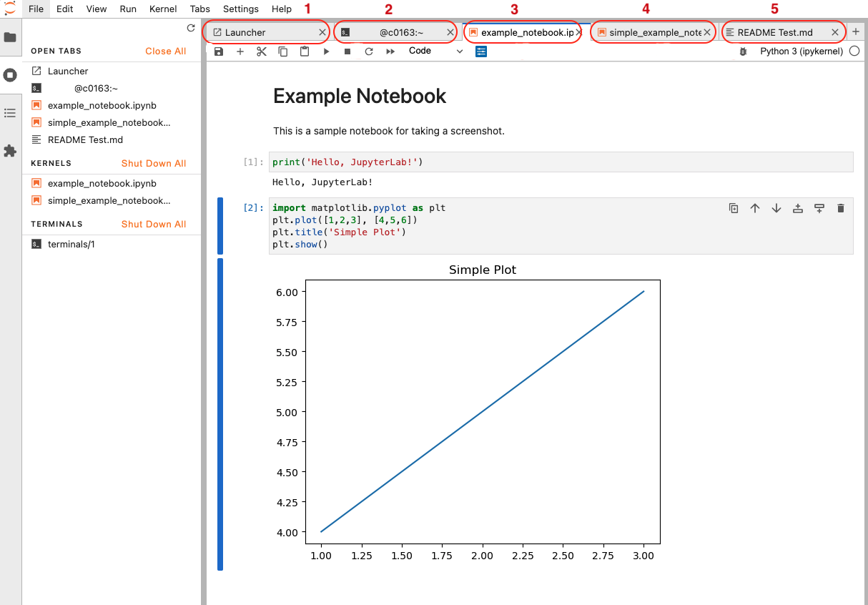Click Shut Down All for Kernels
The height and width of the screenshot is (605, 868).
[154, 163]
